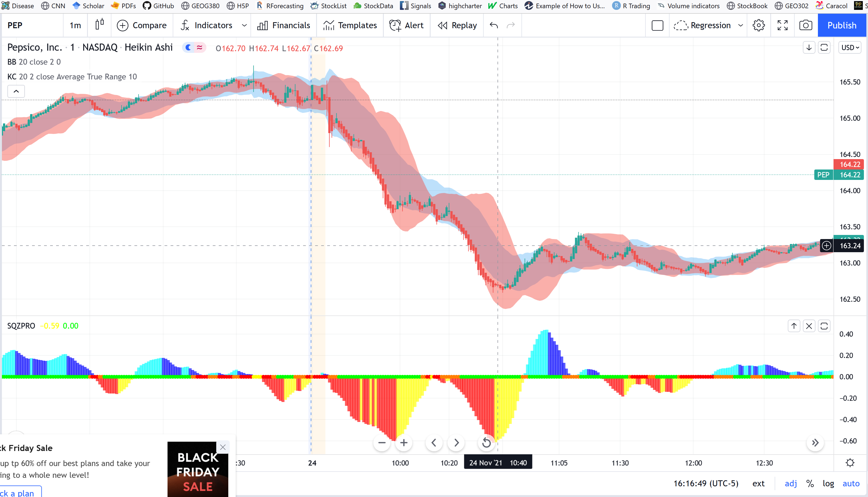Click the Compare symbol plus icon

122,25
